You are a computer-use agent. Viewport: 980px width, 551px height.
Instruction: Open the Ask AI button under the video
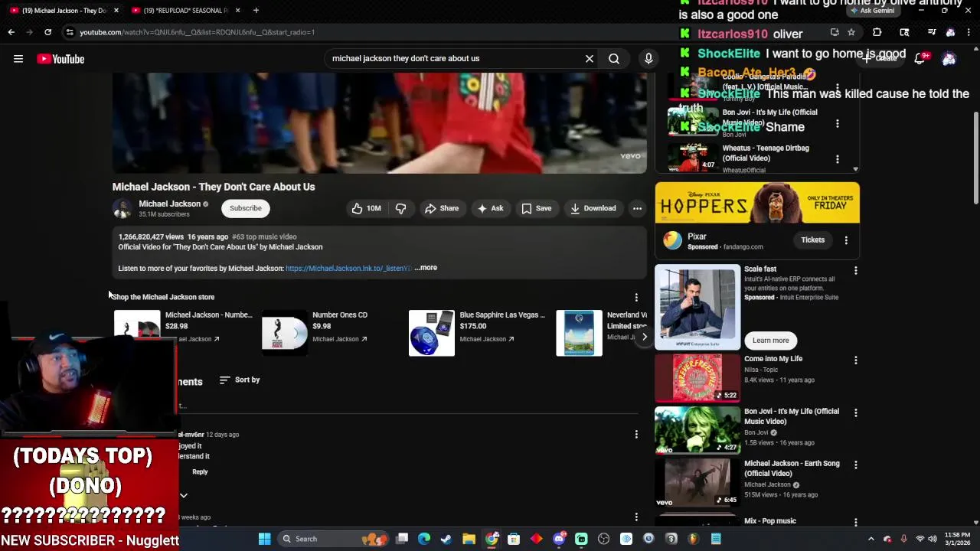490,208
